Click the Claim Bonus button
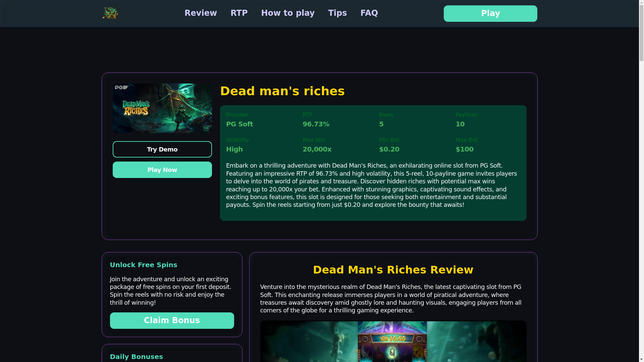This screenshot has height=362, width=644. click(x=172, y=320)
